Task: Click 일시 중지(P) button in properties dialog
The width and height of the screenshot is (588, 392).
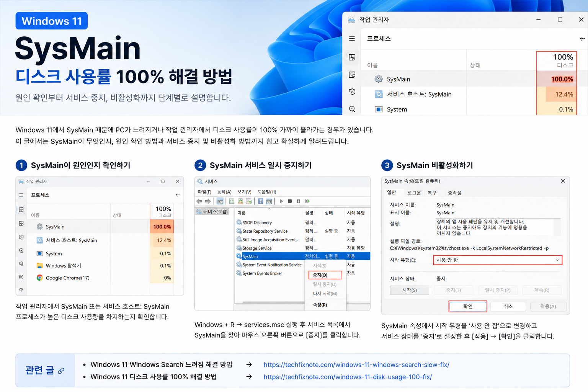Action: coord(498,290)
